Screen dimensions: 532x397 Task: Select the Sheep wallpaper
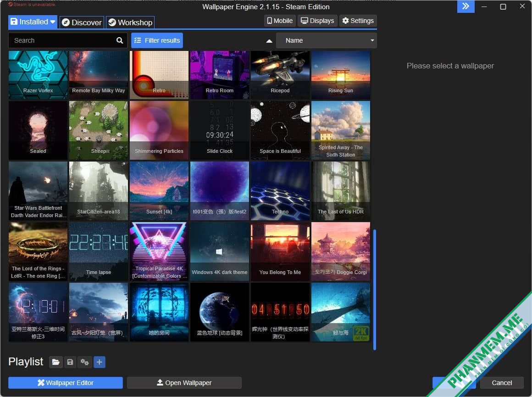pyautogui.click(x=99, y=130)
